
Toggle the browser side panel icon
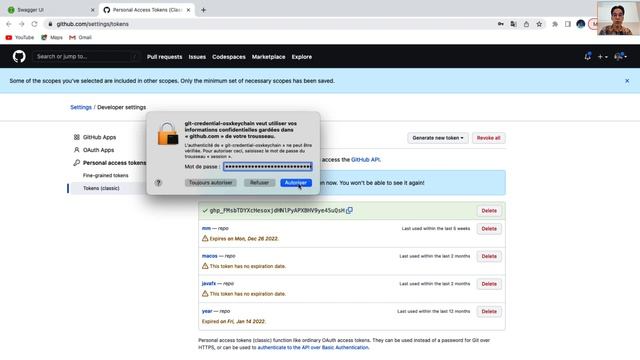pyautogui.click(x=568, y=24)
